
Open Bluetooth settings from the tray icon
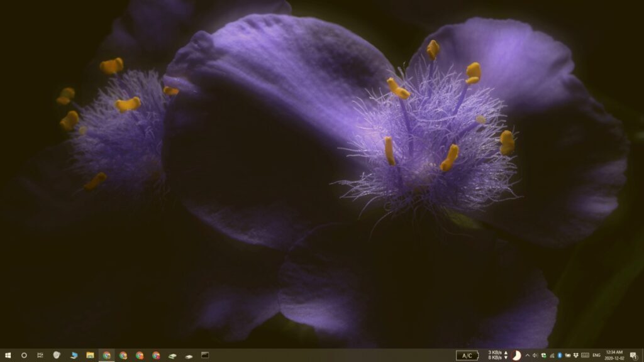pyautogui.click(x=559, y=354)
